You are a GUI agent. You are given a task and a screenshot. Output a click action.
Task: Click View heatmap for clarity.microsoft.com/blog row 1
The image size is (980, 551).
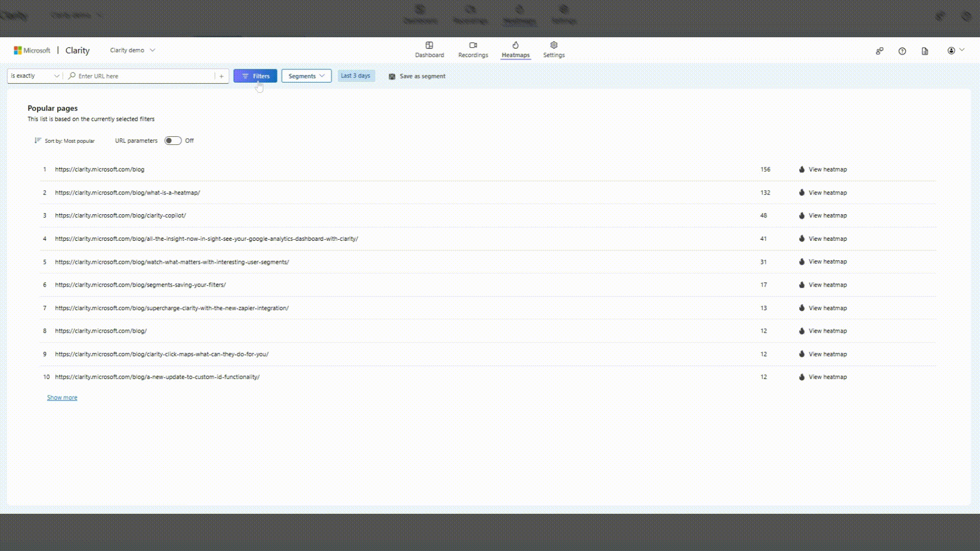[823, 169]
